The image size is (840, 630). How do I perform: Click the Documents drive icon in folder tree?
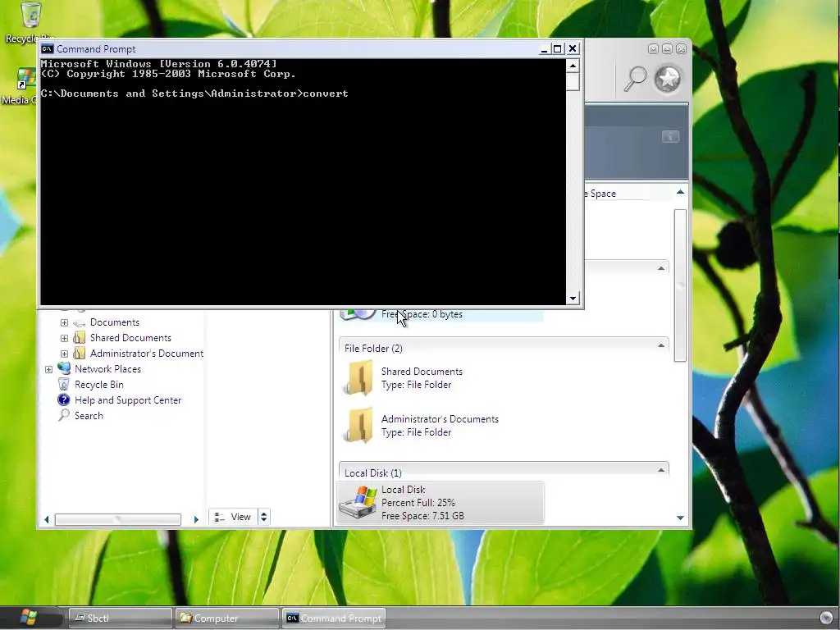tap(80, 322)
